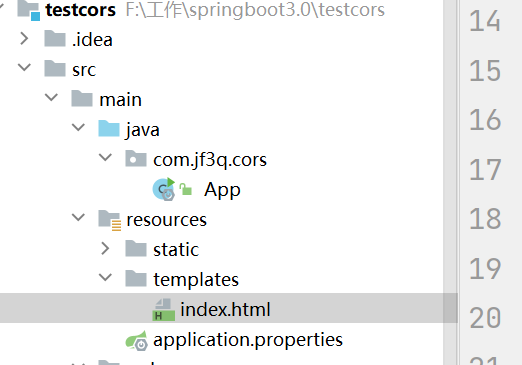Select the main tree row label
The height and width of the screenshot is (365, 522).
[x=120, y=100]
